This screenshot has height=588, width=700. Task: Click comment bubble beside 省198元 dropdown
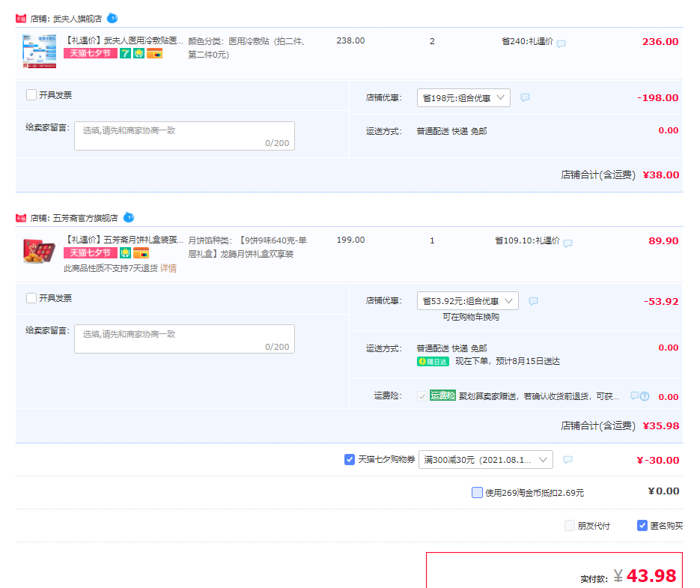click(x=525, y=97)
